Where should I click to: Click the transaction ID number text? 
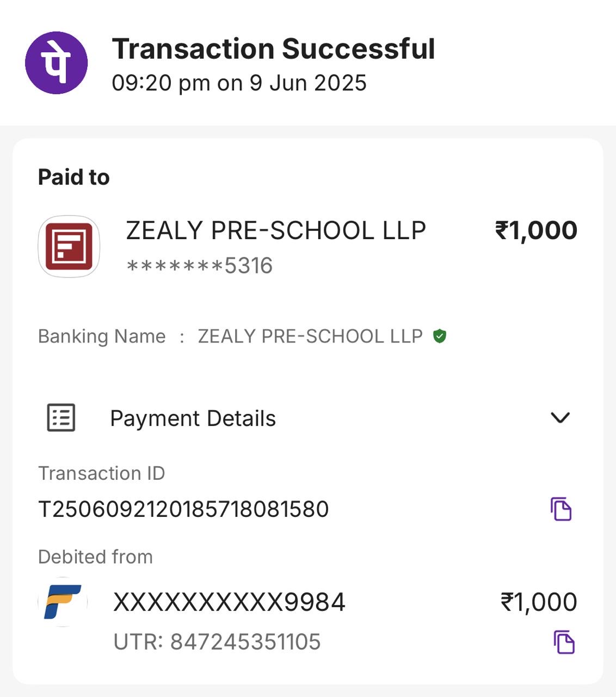(x=183, y=510)
